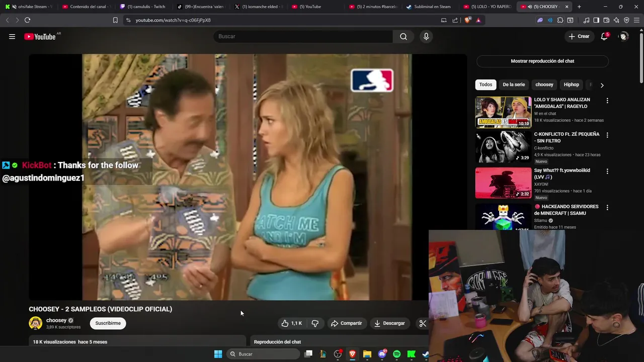Like the video with thumbs up
The height and width of the screenshot is (362, 644).
292,323
